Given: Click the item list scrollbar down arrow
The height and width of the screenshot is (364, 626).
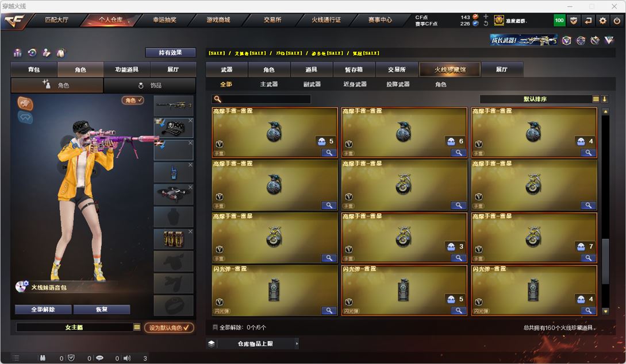Looking at the screenshot, I should pyautogui.click(x=606, y=311).
